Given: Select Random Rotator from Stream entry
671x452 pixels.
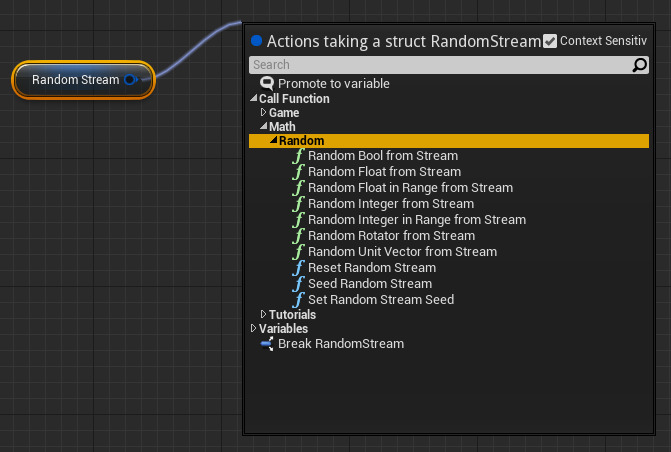Looking at the screenshot, I should 392,236.
